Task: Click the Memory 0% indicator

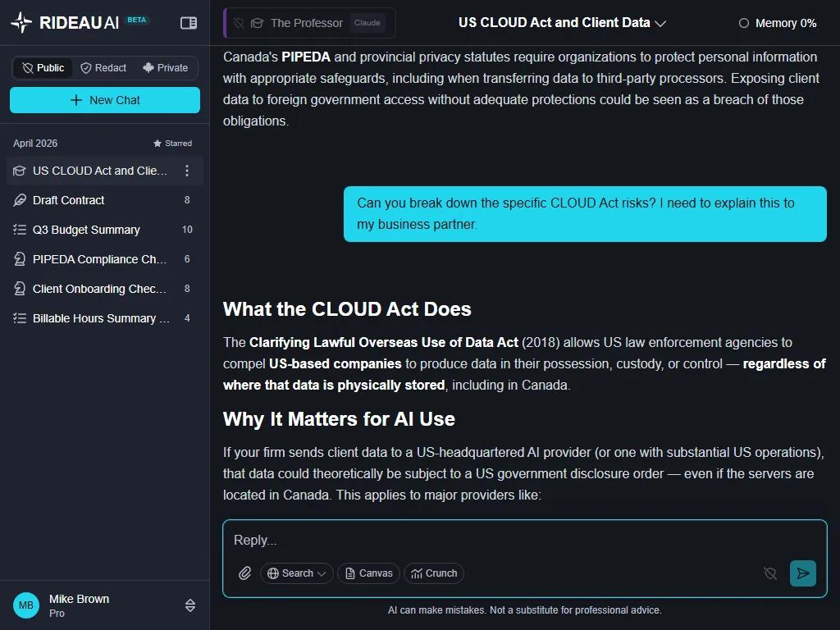Action: 778,23
